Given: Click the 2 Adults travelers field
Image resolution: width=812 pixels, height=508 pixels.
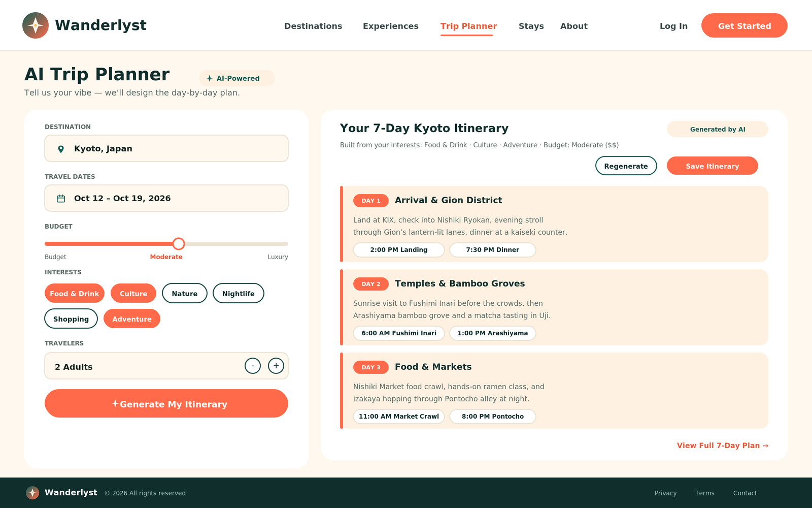Looking at the screenshot, I should (166, 366).
